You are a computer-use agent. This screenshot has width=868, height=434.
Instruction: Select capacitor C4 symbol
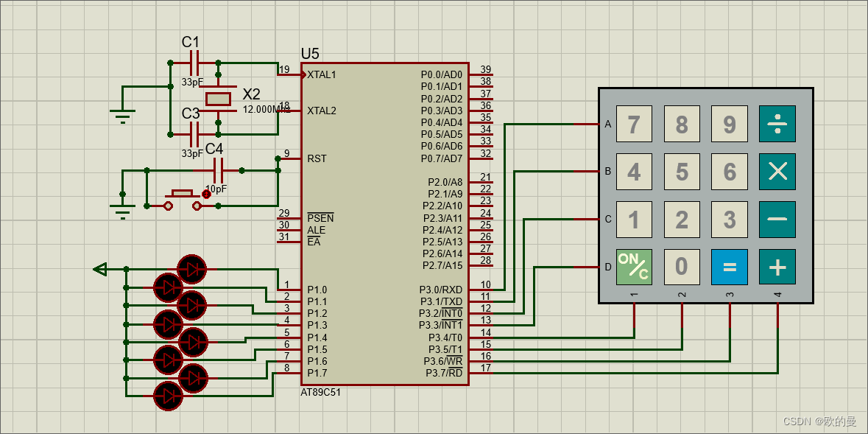(218, 170)
